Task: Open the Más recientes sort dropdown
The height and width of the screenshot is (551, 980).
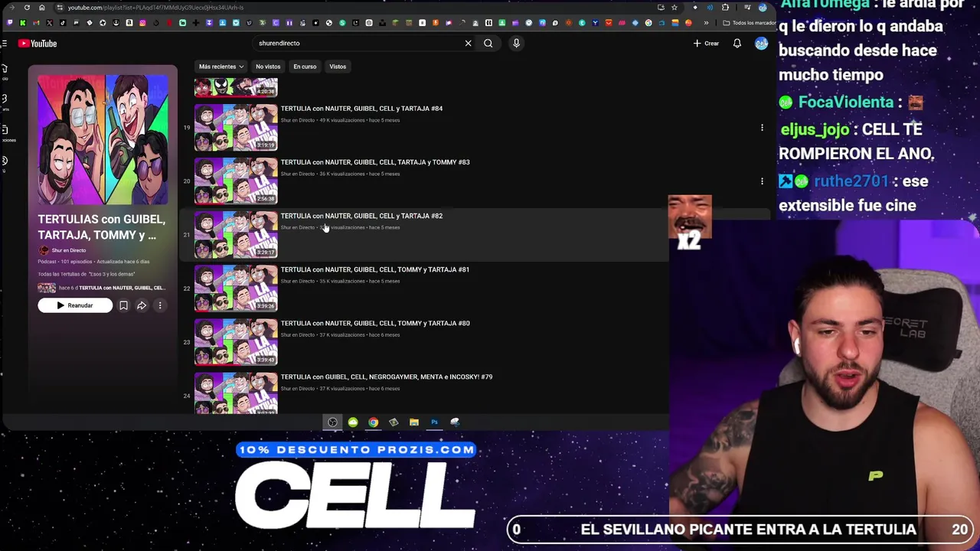Action: point(220,67)
